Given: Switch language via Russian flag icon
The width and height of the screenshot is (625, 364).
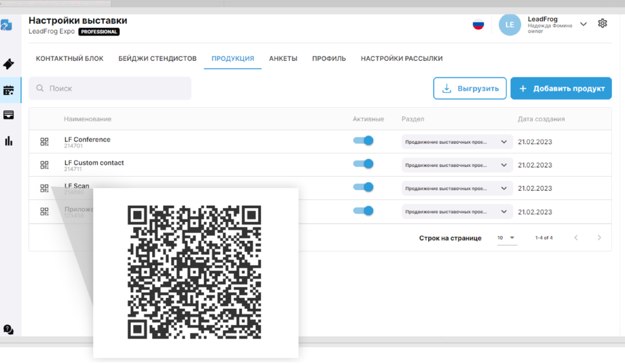Looking at the screenshot, I should [478, 24].
